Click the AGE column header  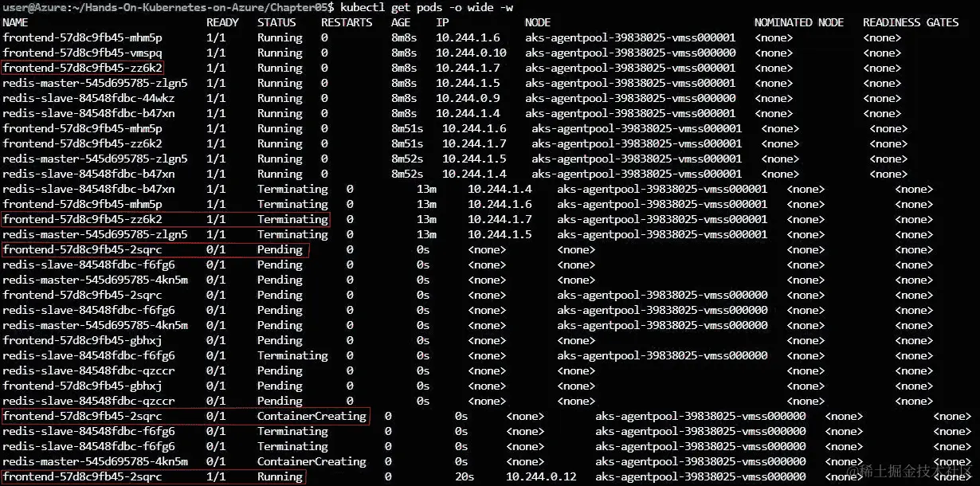coord(401,22)
